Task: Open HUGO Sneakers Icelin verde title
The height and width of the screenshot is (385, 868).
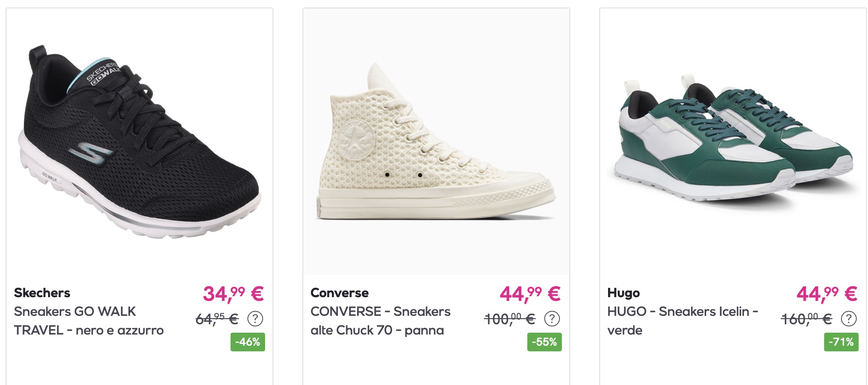Action: [x=683, y=321]
